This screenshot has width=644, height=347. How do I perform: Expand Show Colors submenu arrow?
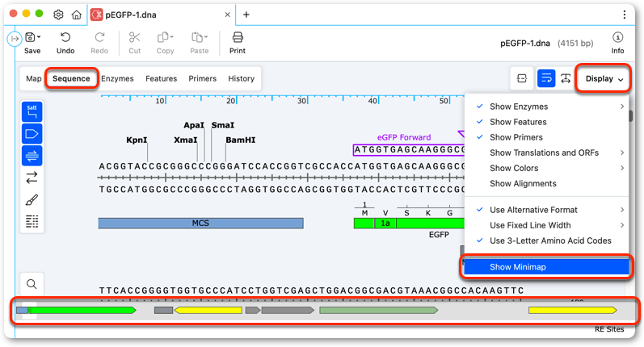tap(622, 168)
